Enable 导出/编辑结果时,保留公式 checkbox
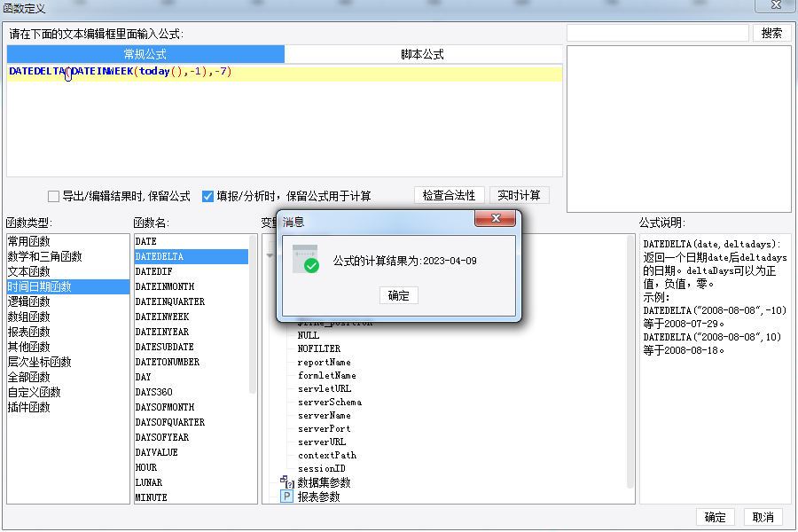The height and width of the screenshot is (532, 798). pyautogui.click(x=53, y=196)
